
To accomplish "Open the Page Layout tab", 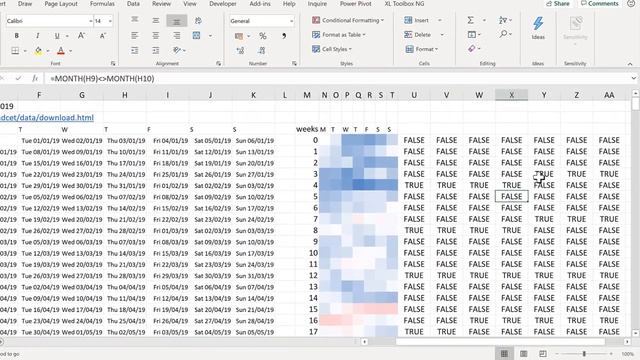I will pos(61,4).
